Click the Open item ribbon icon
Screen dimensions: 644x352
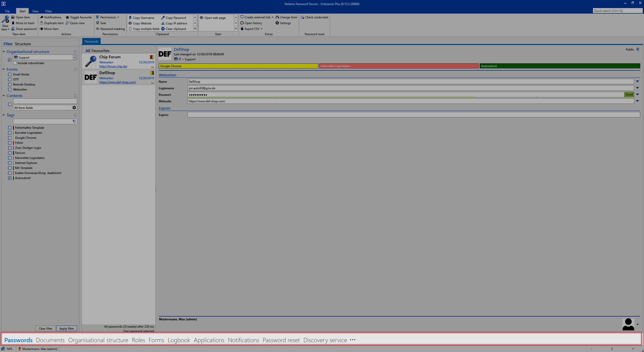point(13,17)
